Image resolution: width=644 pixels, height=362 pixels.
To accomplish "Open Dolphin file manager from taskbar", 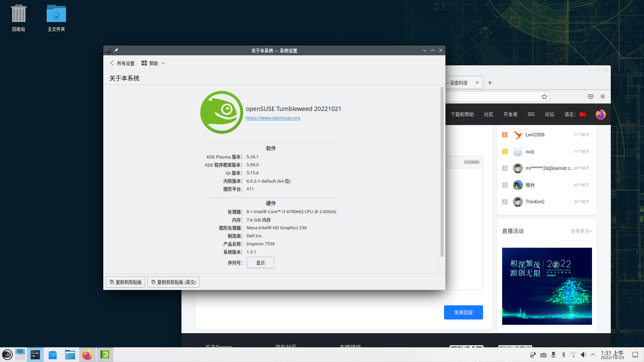I will [x=70, y=355].
